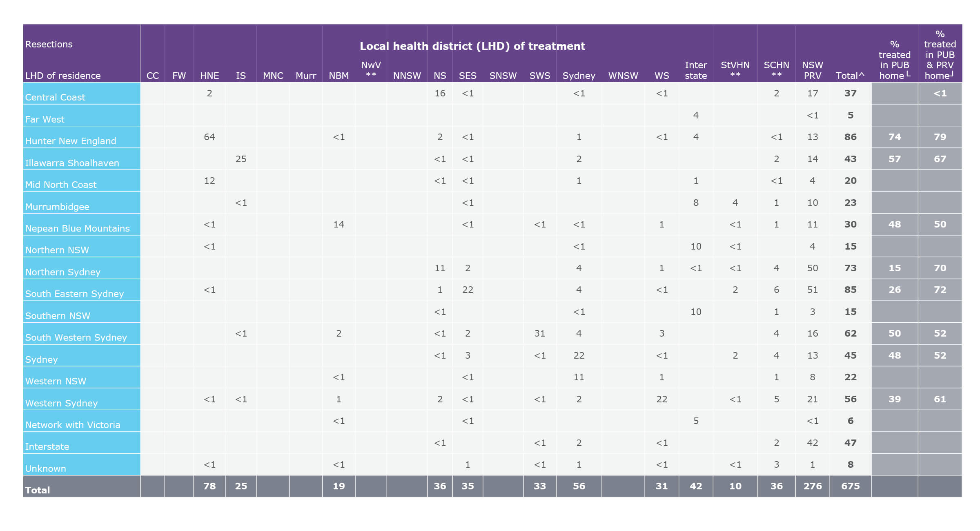Click the value 50 for Northern Sydney
This screenshot has height=531, width=980.
click(x=812, y=268)
